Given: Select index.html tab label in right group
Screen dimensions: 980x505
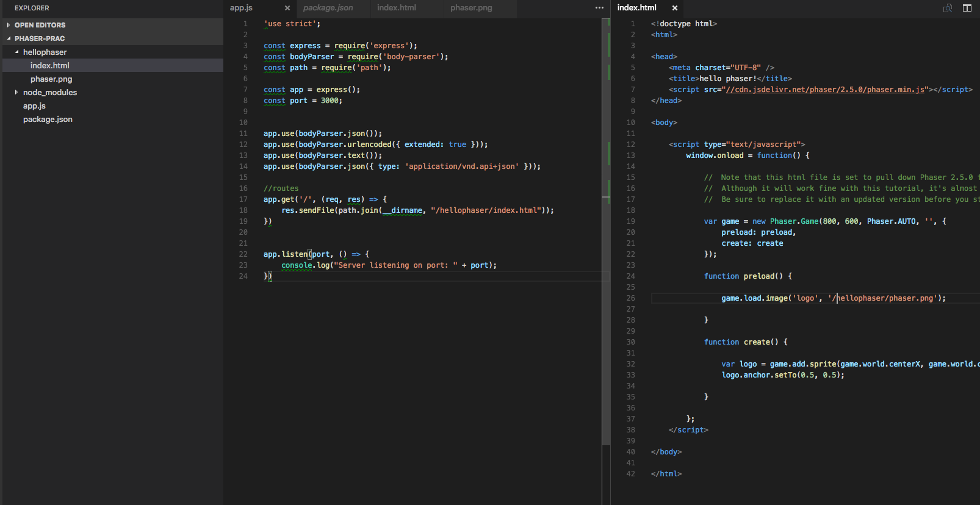Looking at the screenshot, I should pyautogui.click(x=636, y=8).
